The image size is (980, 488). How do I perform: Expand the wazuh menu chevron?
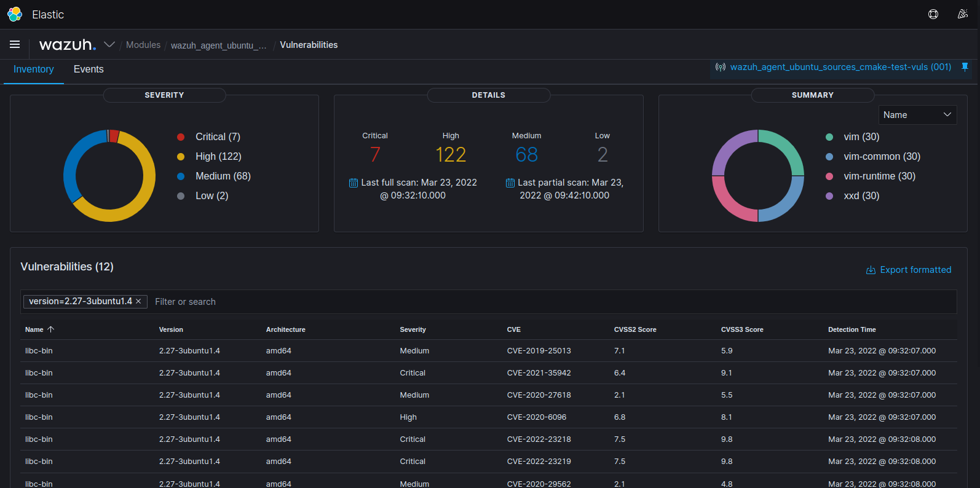[109, 44]
